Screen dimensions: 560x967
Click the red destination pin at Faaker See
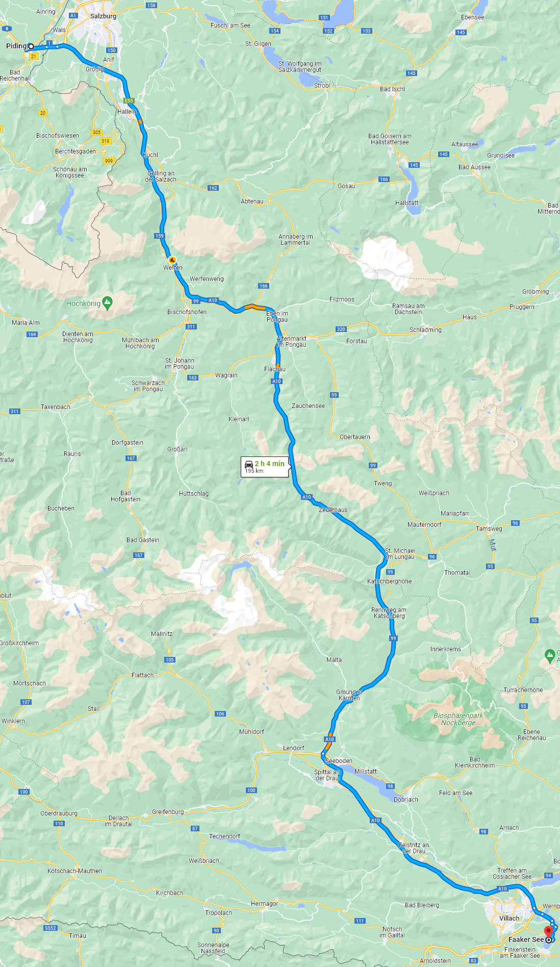[548, 931]
